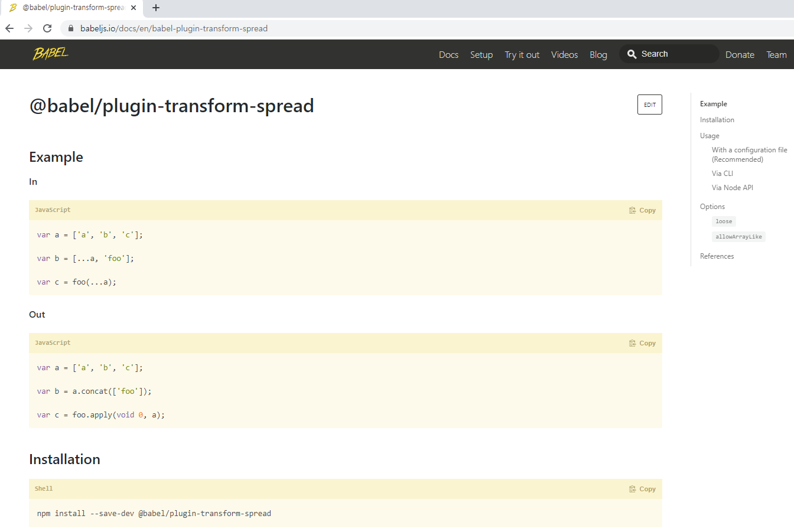Reload the page with the refresh icon

point(47,28)
